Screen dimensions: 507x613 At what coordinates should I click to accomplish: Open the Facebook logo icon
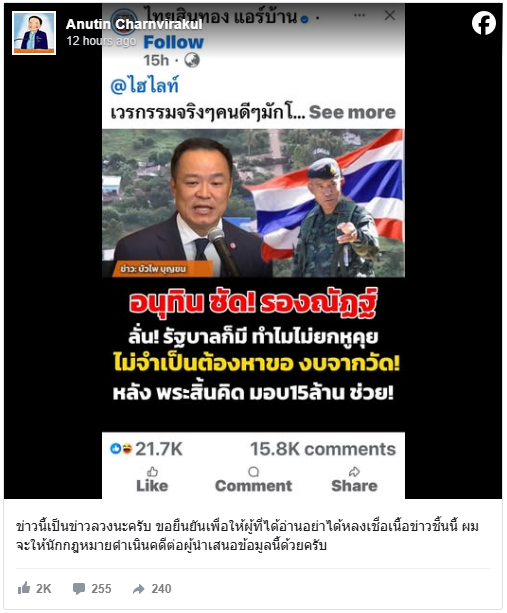click(484, 23)
